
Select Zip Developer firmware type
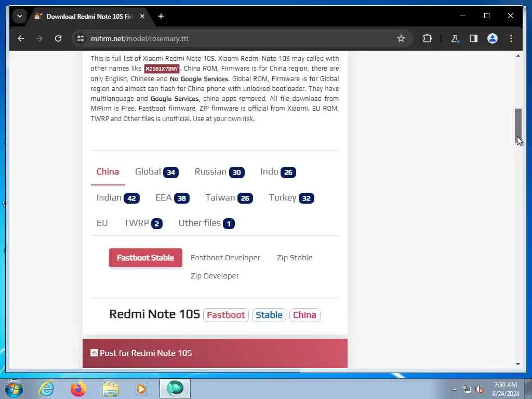pos(215,276)
